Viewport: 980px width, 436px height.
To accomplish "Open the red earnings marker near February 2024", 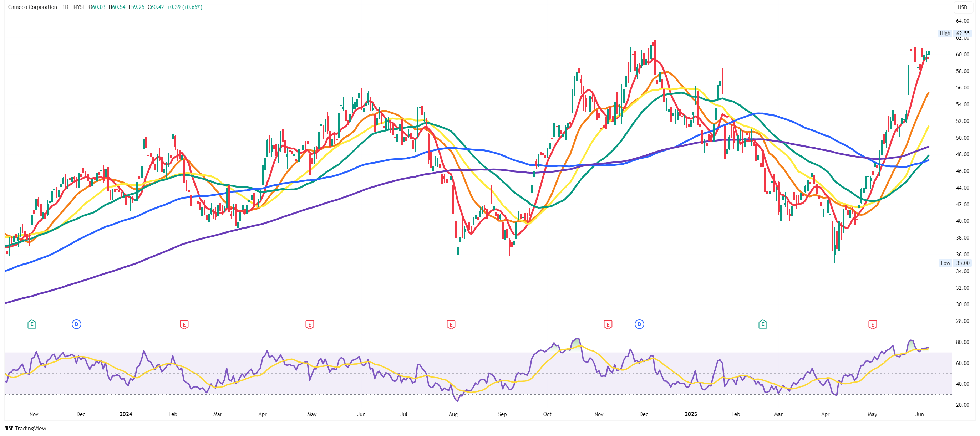I will [184, 324].
